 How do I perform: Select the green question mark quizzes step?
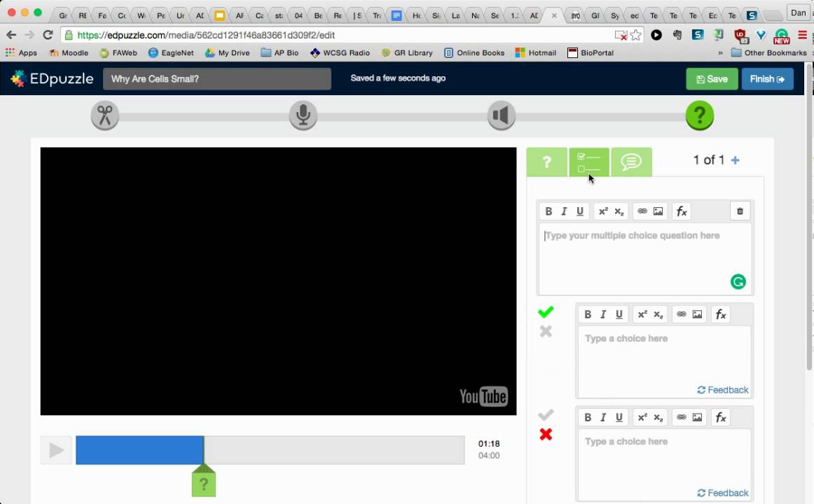click(699, 115)
